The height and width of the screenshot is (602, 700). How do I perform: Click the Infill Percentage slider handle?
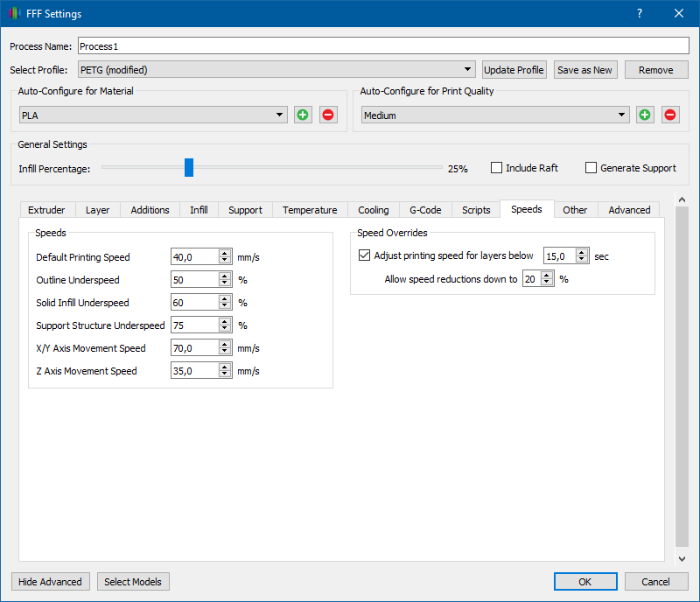click(189, 167)
